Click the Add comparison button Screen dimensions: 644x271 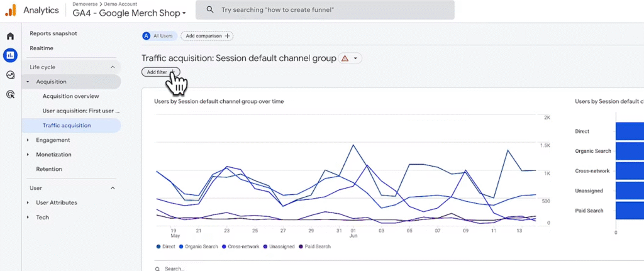coord(207,36)
